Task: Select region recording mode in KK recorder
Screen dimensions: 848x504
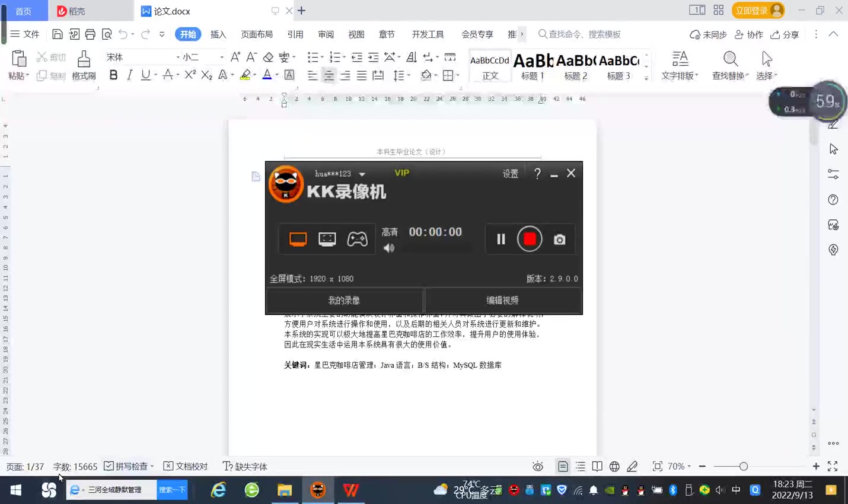Action: coord(327,239)
